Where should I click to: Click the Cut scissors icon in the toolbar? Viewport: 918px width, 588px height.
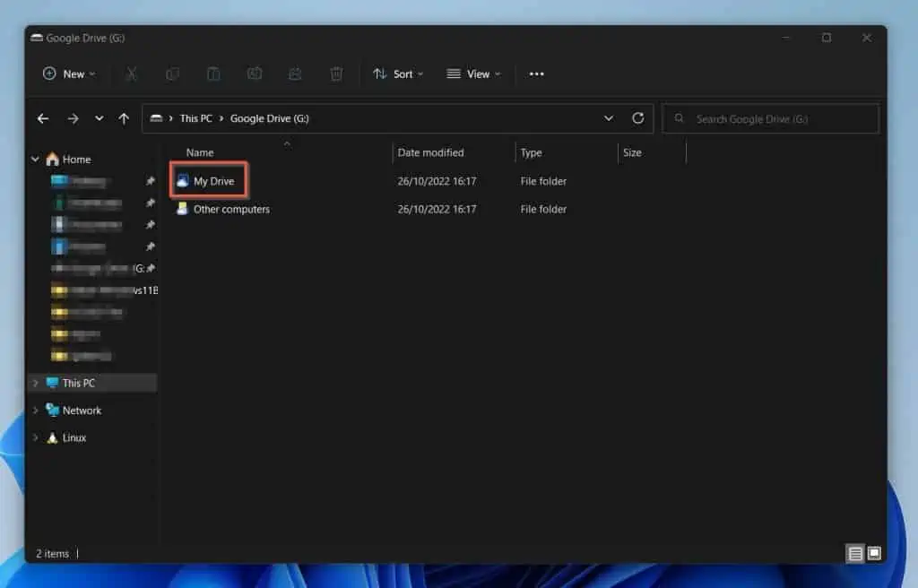[x=131, y=73]
